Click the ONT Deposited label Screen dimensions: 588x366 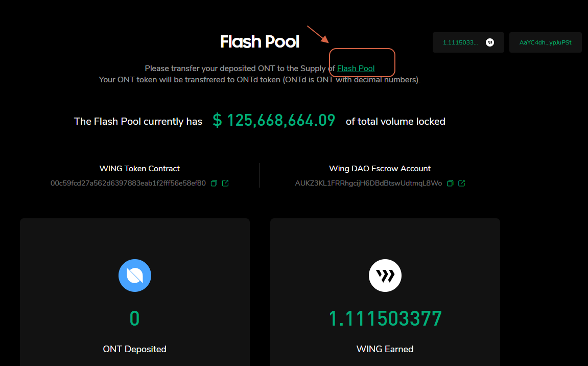[135, 349]
